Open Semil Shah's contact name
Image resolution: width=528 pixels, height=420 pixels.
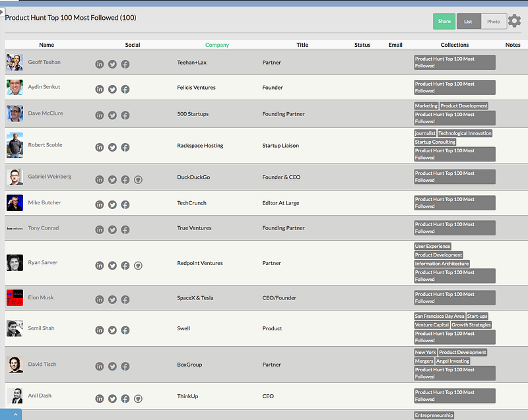[41, 328]
